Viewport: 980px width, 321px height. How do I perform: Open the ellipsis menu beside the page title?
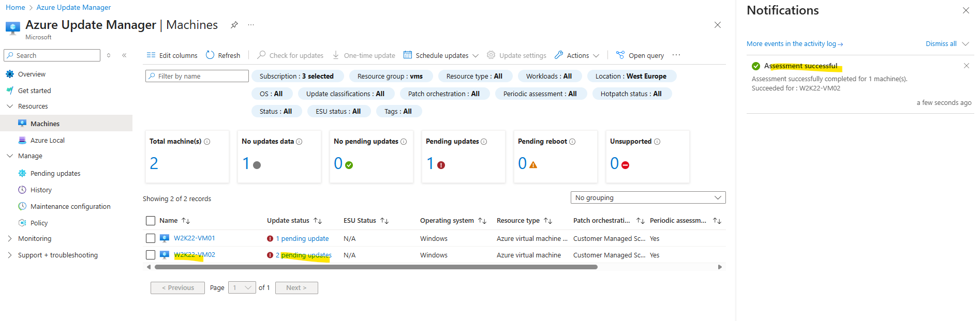251,25
